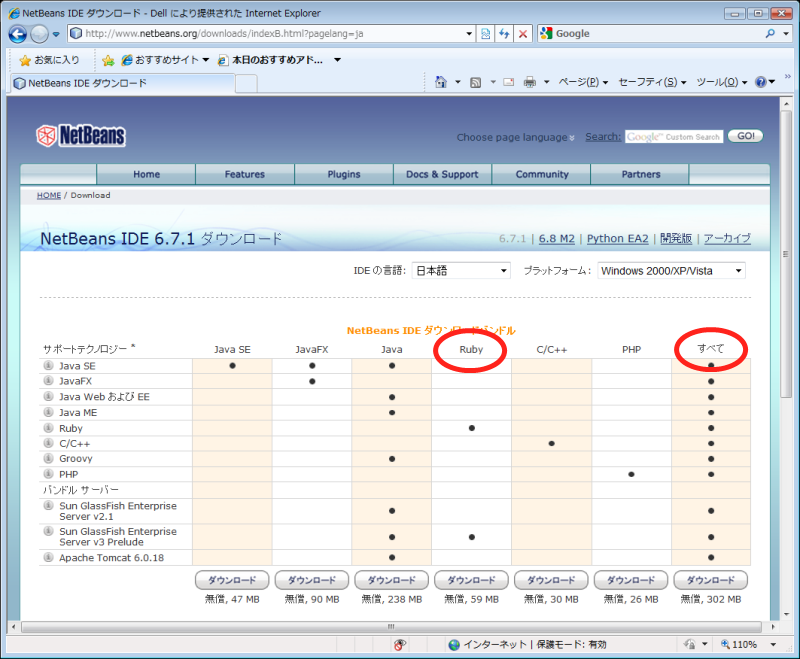Click the Read Mail icon in command bar
This screenshot has height=659, width=800.
509,82
